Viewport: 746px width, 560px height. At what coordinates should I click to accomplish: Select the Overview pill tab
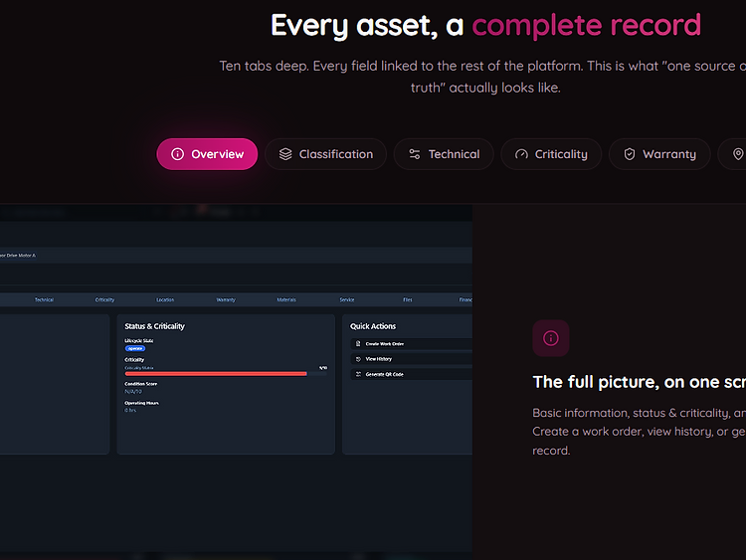click(207, 154)
